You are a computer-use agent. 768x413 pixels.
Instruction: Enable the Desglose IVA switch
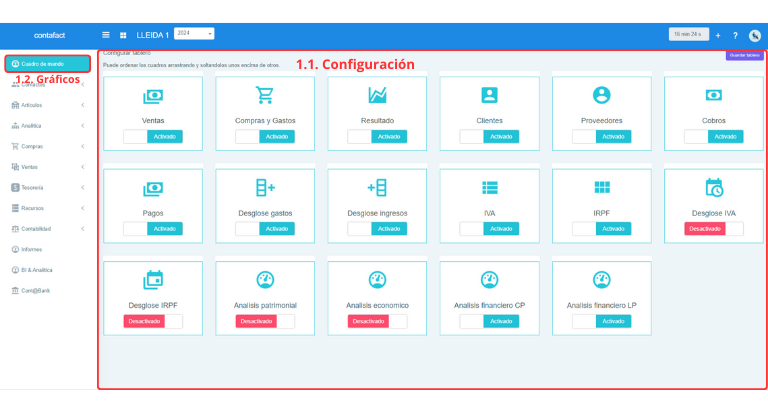point(714,229)
